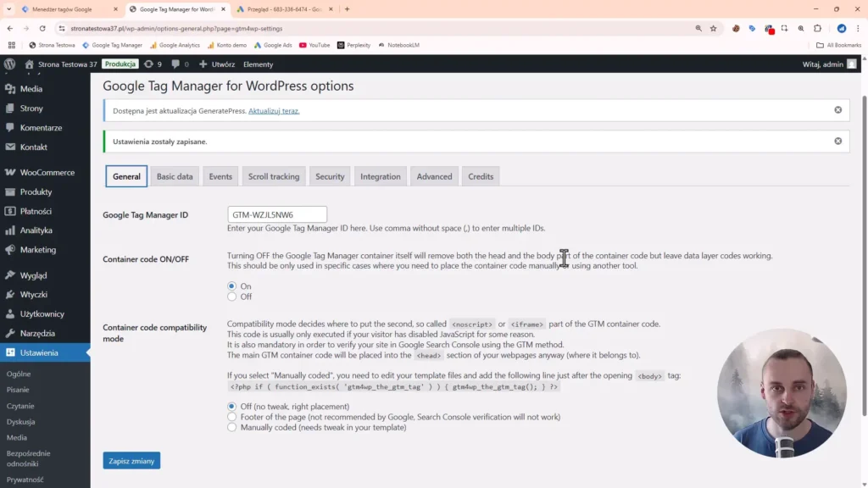Open browser tab search dropdown
The image size is (868, 488).
click(8, 8)
